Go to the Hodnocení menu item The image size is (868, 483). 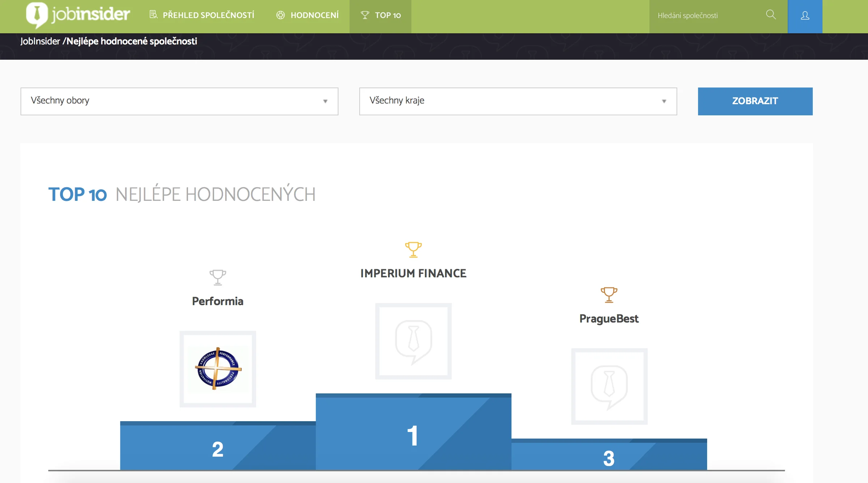click(x=308, y=15)
